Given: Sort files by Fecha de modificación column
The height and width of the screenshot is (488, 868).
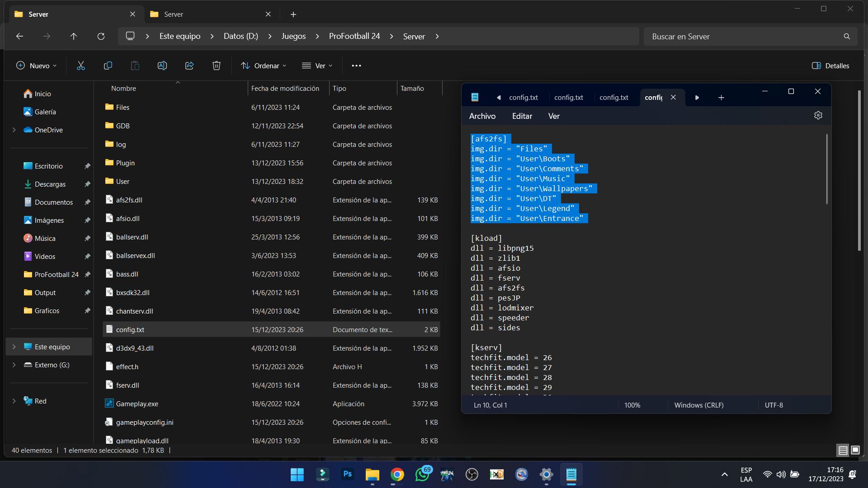Looking at the screenshot, I should pyautogui.click(x=285, y=89).
